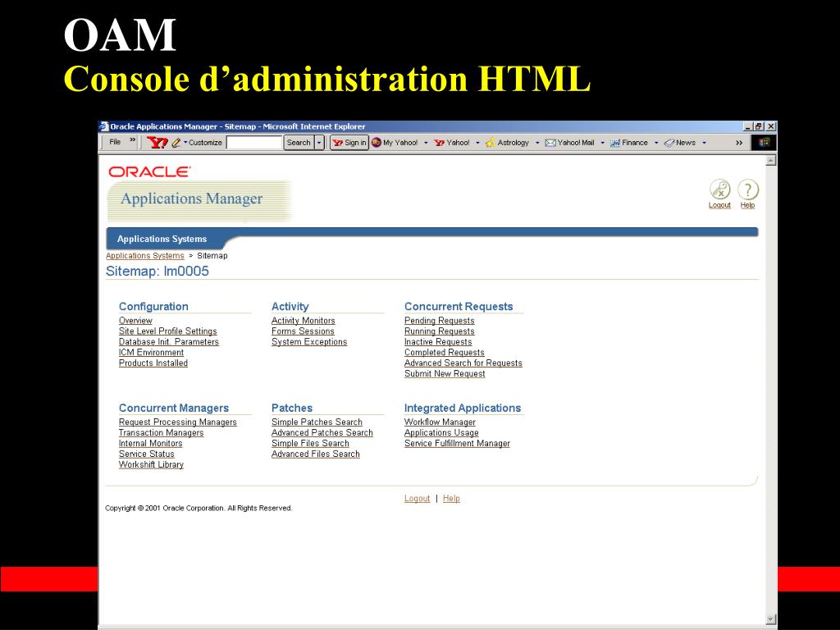The height and width of the screenshot is (630, 840).
Task: Expand the News dropdown arrow
Action: tap(704, 143)
